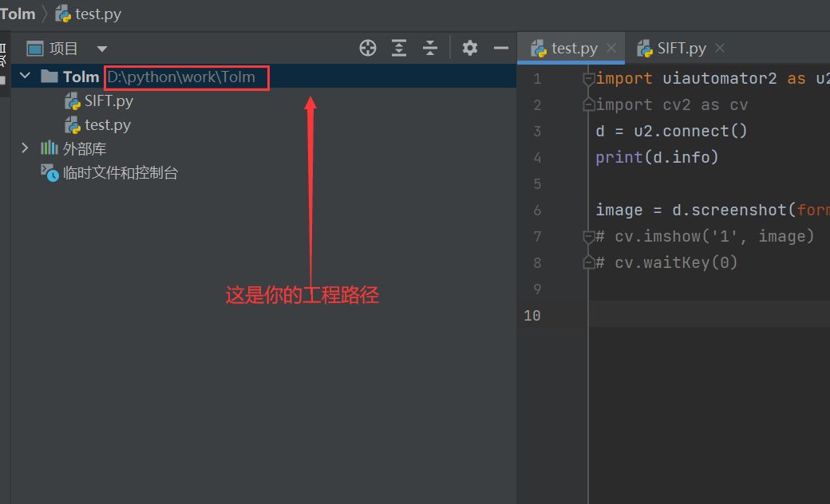Toggle comment fold marker on line 7
Image resolution: width=830 pixels, height=504 pixels.
pyautogui.click(x=588, y=236)
